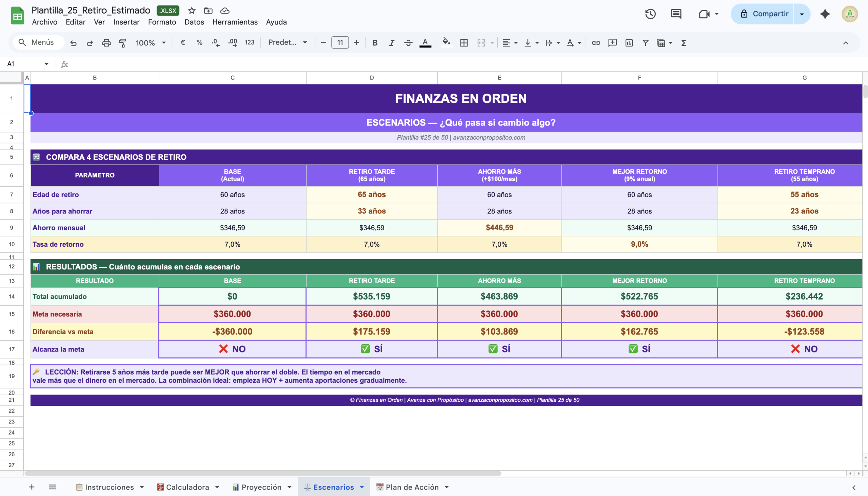Open the functions sigma icon
Viewport: 868px width, 496px height.
(x=684, y=43)
